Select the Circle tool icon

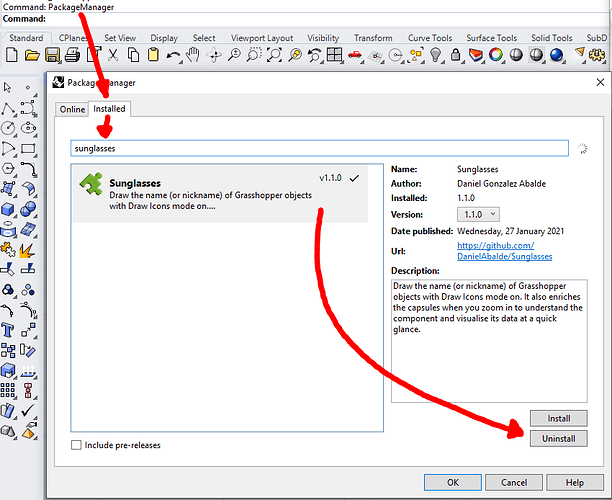coord(8,128)
